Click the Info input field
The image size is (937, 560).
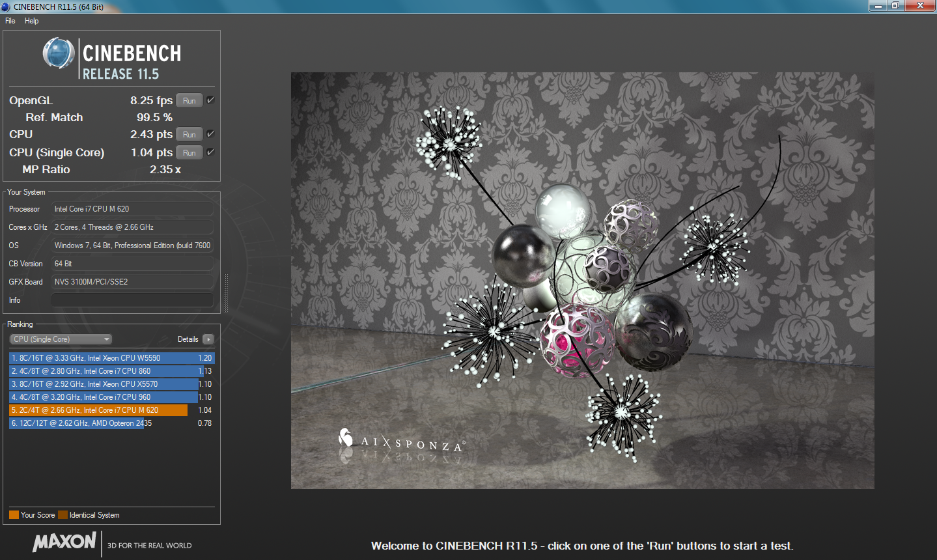pyautogui.click(x=132, y=300)
